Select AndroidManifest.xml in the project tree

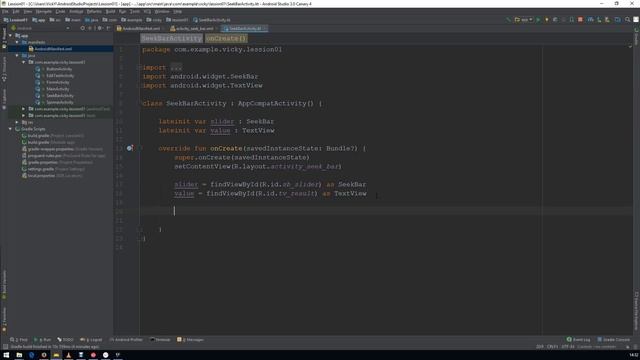[53, 49]
